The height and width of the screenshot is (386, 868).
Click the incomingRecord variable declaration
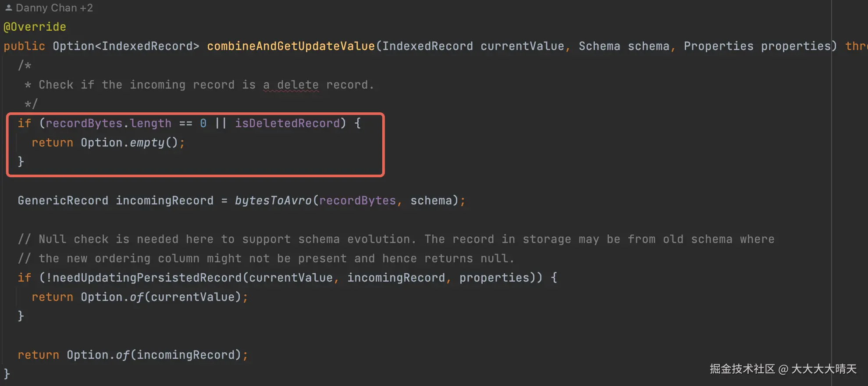coord(164,200)
